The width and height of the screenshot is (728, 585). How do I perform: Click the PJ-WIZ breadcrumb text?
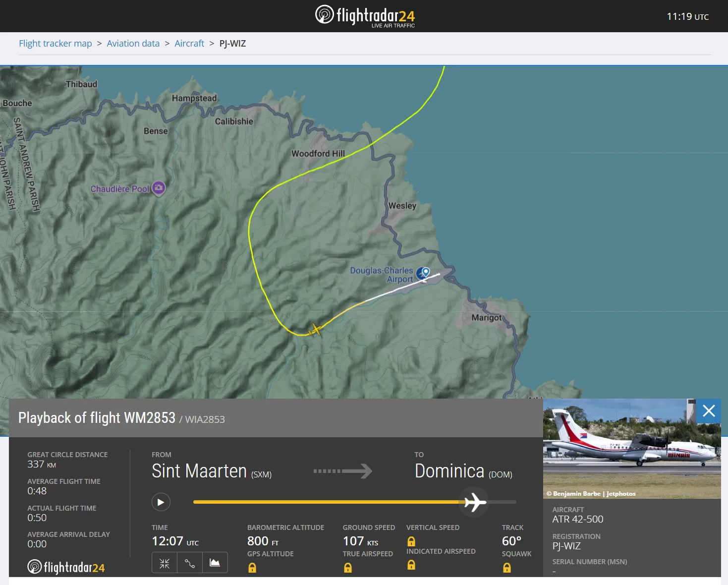(232, 44)
